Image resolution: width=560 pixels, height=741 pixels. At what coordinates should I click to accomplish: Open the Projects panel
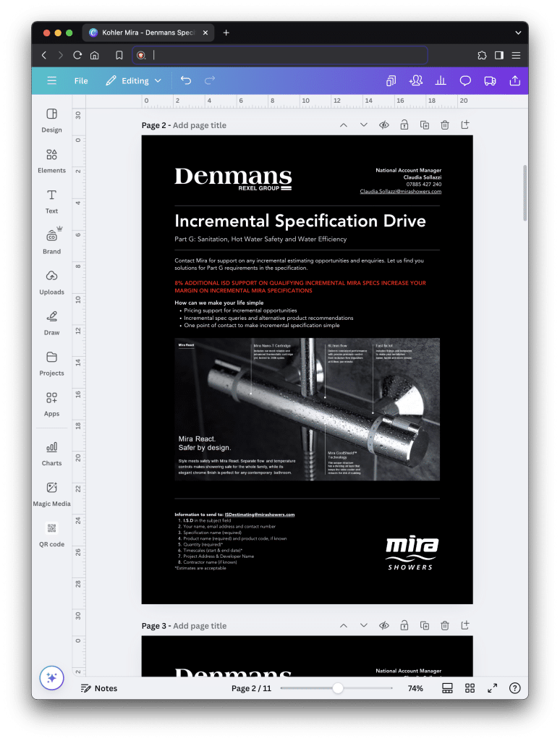point(51,364)
